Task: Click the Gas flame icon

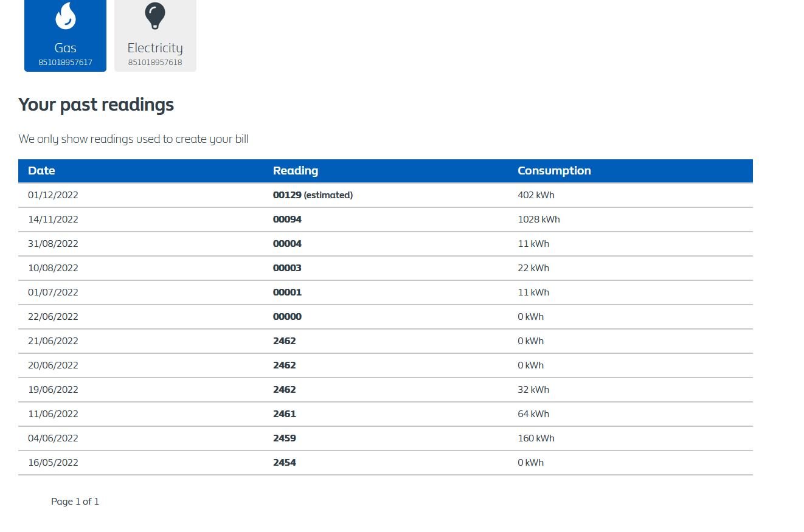Action: (65, 16)
